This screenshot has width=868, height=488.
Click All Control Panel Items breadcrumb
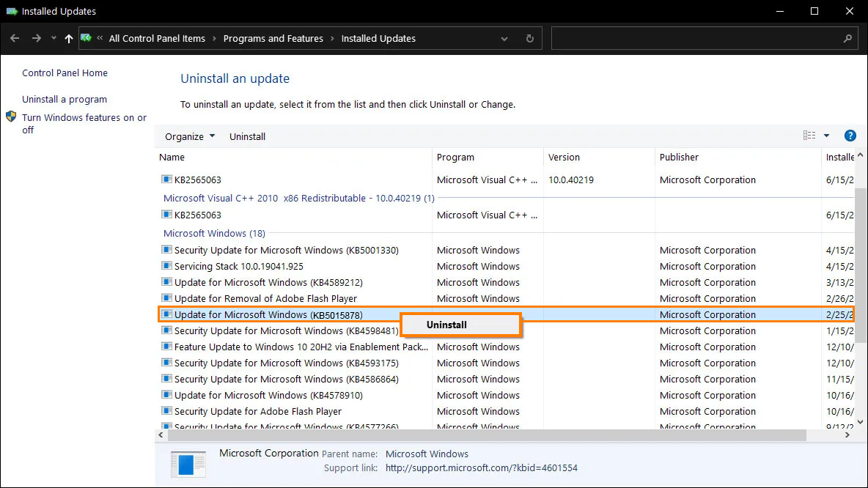click(157, 39)
